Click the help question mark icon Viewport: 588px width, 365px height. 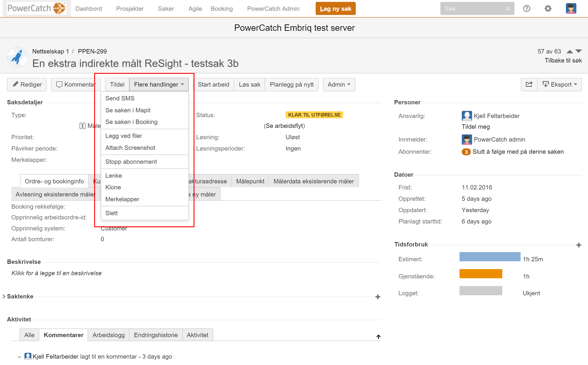click(x=526, y=9)
